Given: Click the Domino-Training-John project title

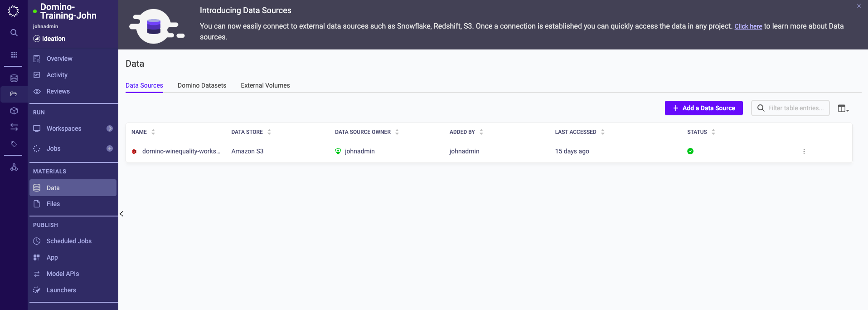Looking at the screenshot, I should [x=68, y=11].
